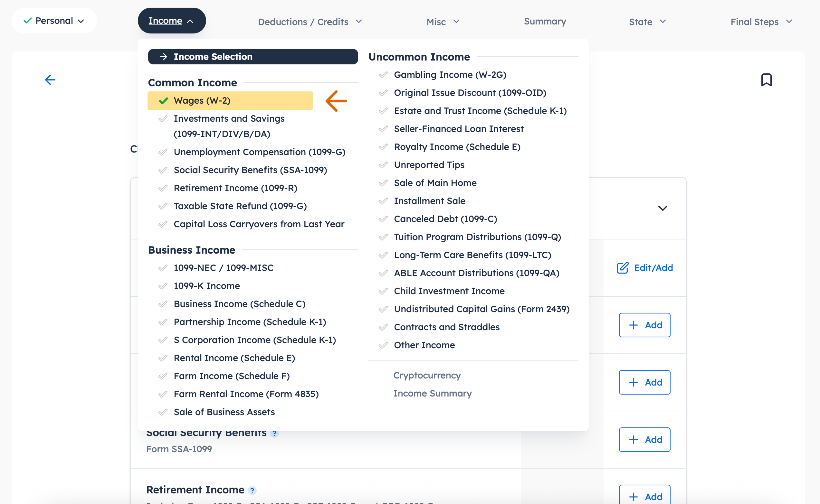Screen dimensions: 820x504
Task: Expand the collapsed section chevron
Action: (x=663, y=208)
